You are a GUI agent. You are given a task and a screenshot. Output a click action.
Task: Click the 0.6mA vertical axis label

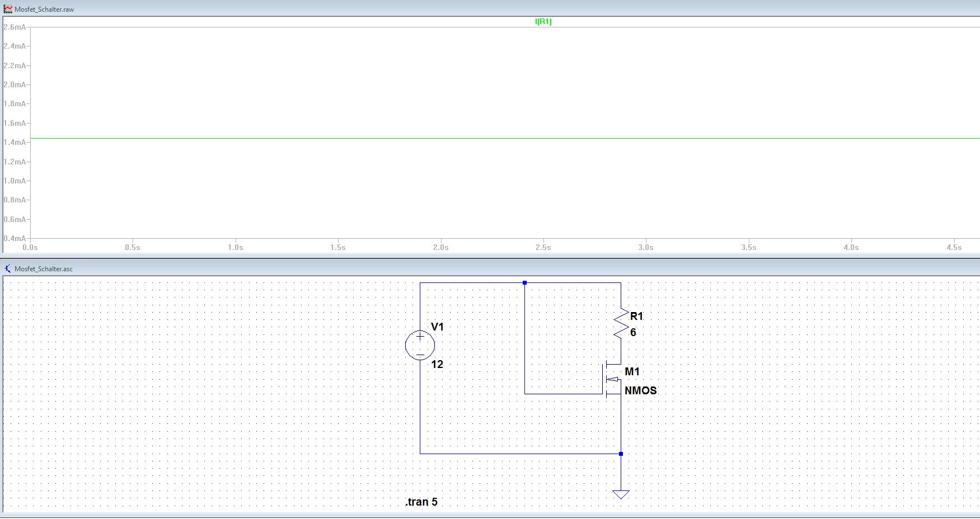(15, 219)
